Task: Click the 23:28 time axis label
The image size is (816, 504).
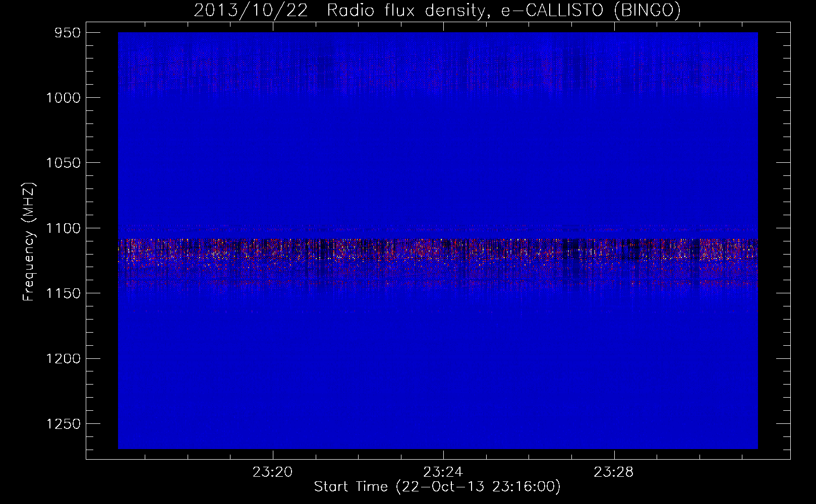Action: pyautogui.click(x=614, y=472)
